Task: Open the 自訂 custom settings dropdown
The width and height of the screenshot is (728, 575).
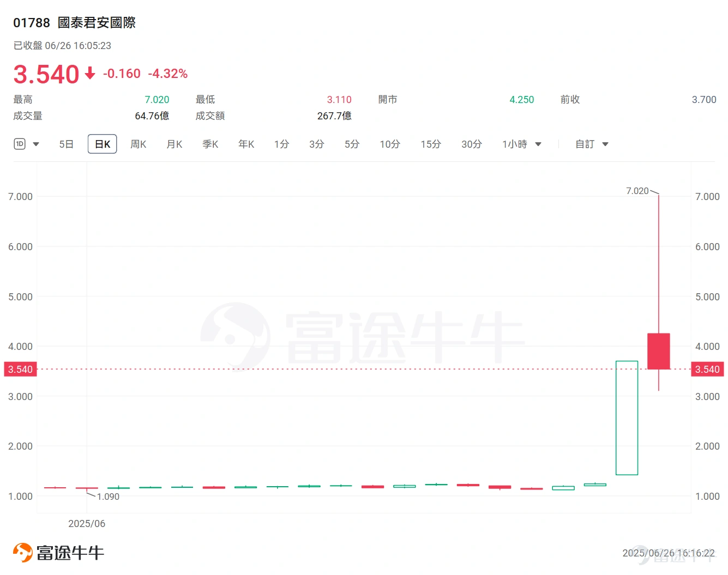Action: click(605, 144)
